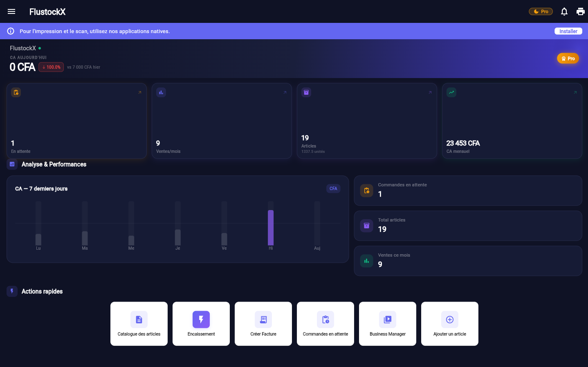Viewport: 588px width, 367px height.
Task: Click the Analyse & Performances section icon
Action: pyautogui.click(x=12, y=164)
